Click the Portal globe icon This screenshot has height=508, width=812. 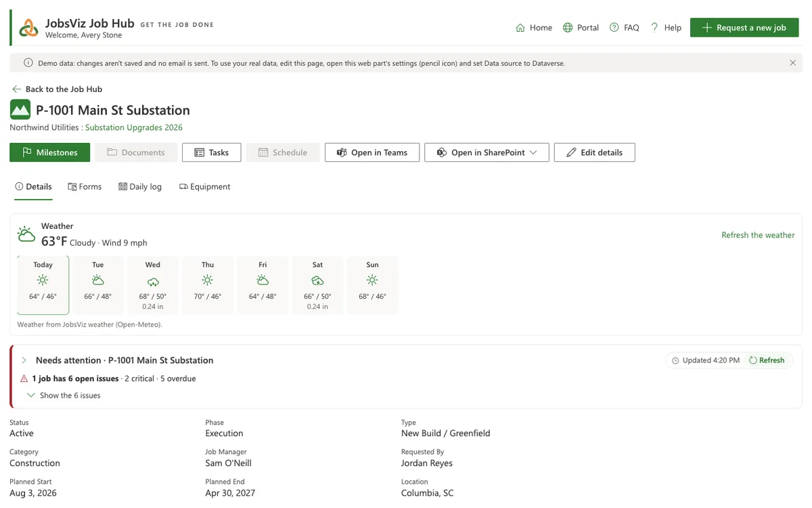pyautogui.click(x=568, y=28)
